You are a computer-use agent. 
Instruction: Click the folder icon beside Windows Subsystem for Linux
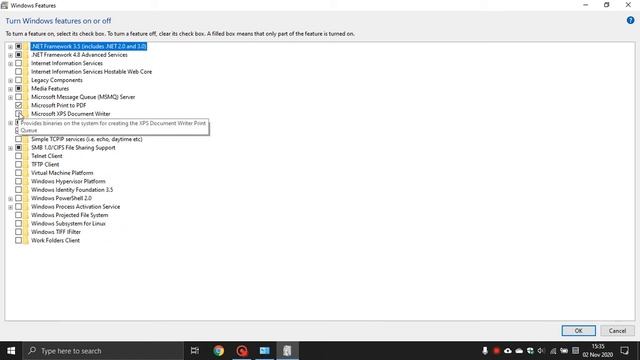pyautogui.click(x=26, y=224)
